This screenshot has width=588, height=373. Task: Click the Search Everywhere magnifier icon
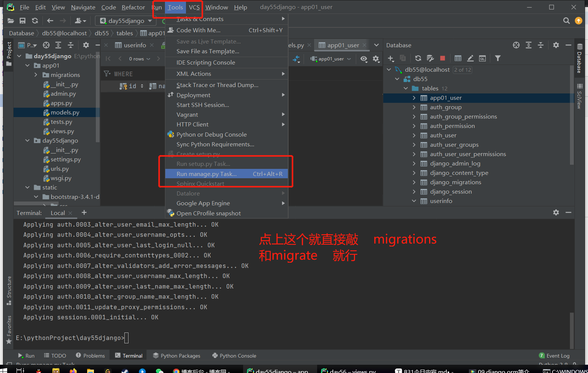tap(567, 21)
